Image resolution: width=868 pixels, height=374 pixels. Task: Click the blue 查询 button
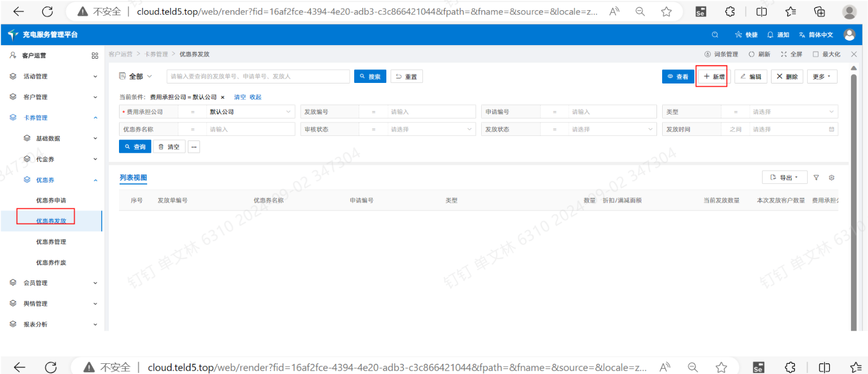[135, 147]
